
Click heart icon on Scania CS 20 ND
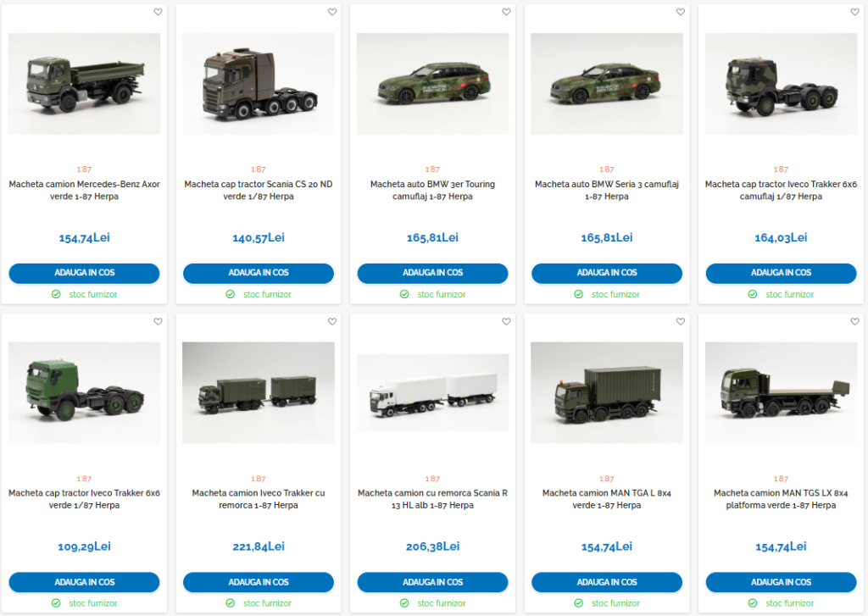[x=332, y=12]
